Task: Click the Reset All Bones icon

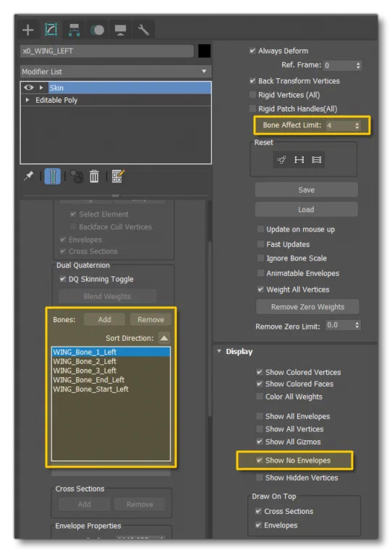Action: 317,160
